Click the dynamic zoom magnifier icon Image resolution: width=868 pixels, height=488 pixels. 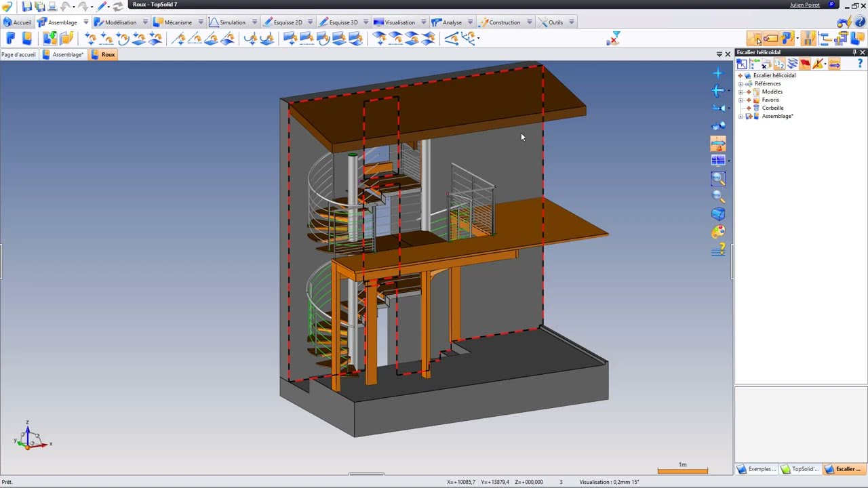click(718, 197)
